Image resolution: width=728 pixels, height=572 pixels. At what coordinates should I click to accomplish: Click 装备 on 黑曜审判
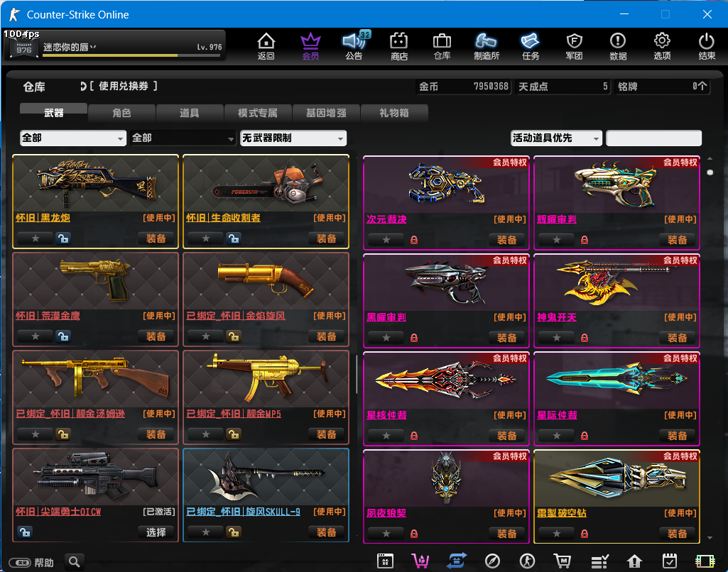click(x=507, y=338)
